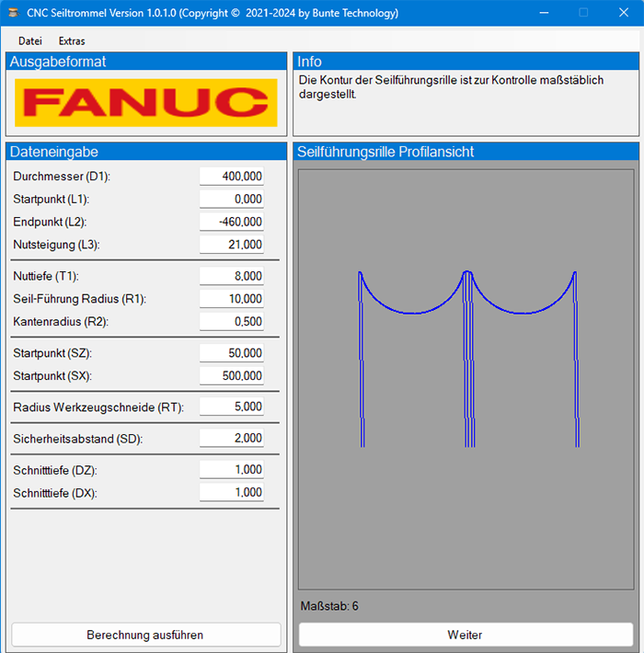Click the Sicherheitsabstand (SD) label
Screen dimensions: 644x653
tap(78, 439)
